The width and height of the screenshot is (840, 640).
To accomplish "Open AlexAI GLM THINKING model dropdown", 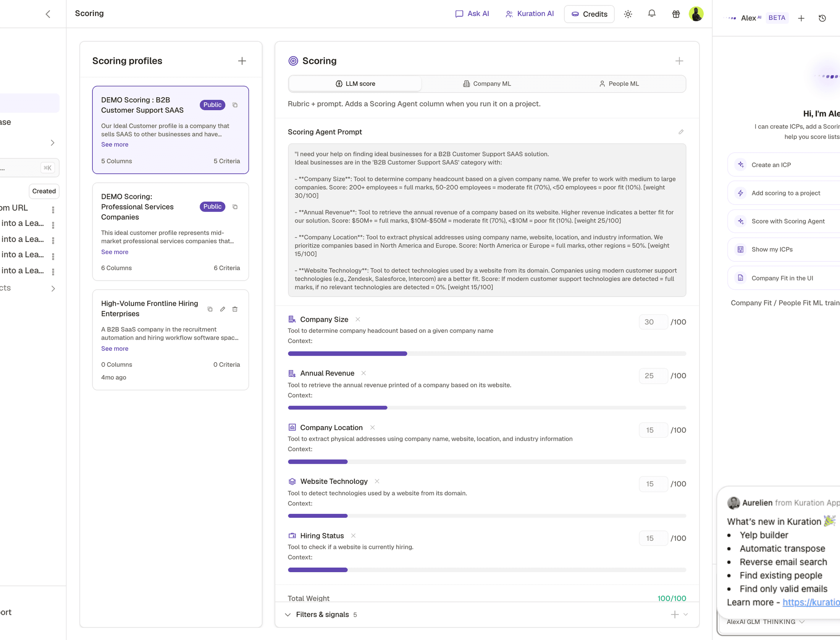I will point(766,622).
